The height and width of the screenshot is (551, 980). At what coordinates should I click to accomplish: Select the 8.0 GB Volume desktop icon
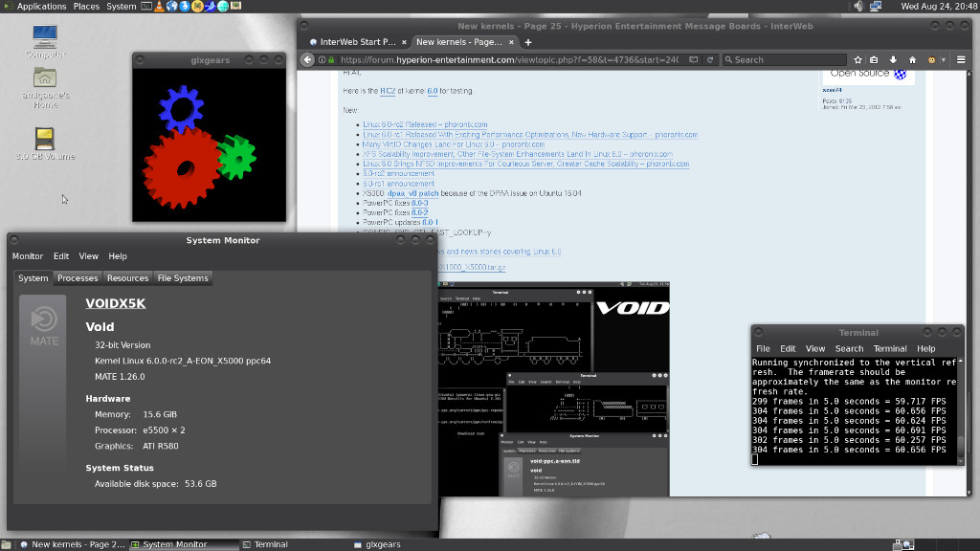(45, 143)
